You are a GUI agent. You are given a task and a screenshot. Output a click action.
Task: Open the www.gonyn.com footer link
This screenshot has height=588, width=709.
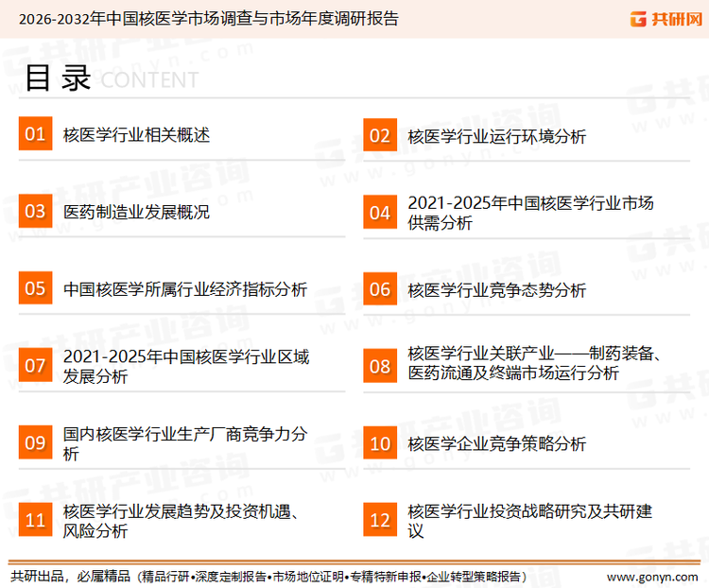(652, 578)
